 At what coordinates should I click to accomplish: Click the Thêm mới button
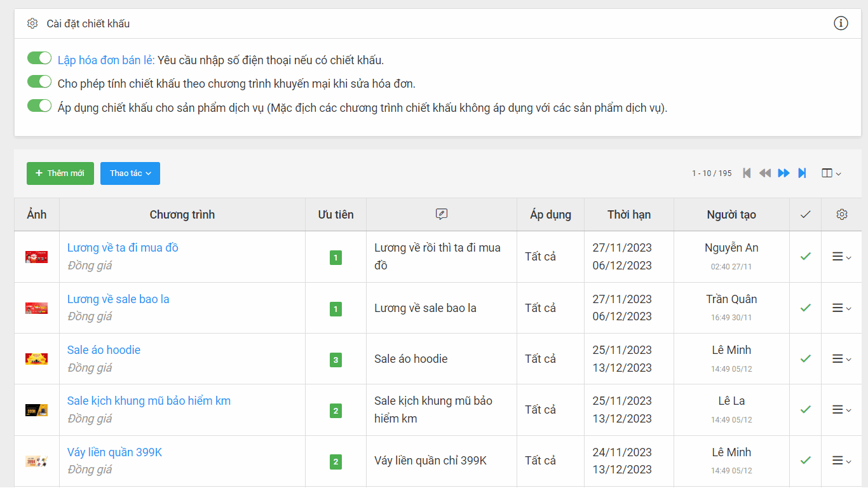[x=60, y=173]
